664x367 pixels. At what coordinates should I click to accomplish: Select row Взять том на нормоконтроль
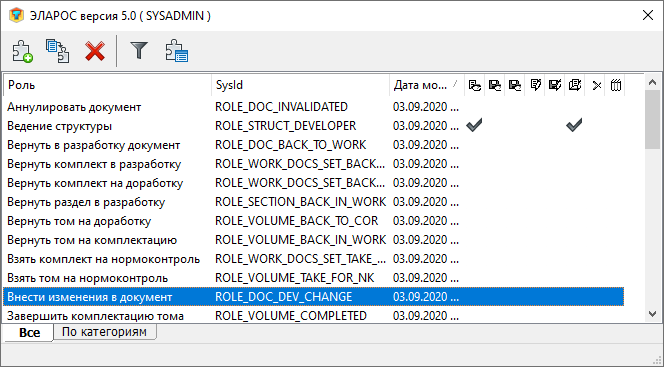click(x=313, y=278)
